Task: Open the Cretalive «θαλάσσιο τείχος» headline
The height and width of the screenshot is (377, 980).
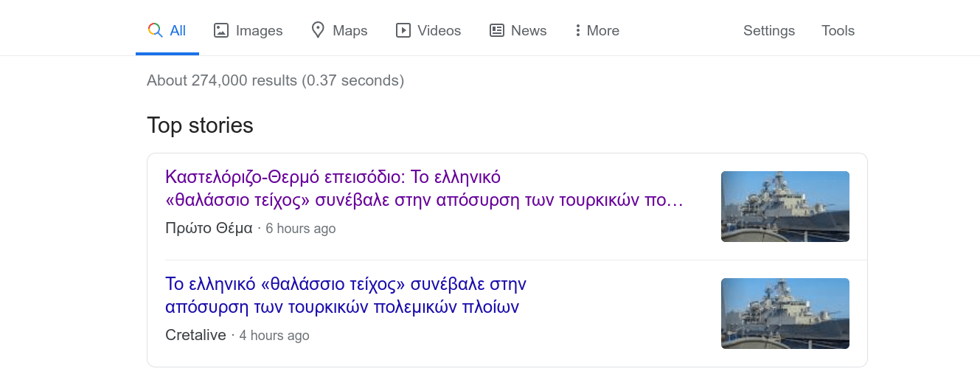Action: pos(346,295)
